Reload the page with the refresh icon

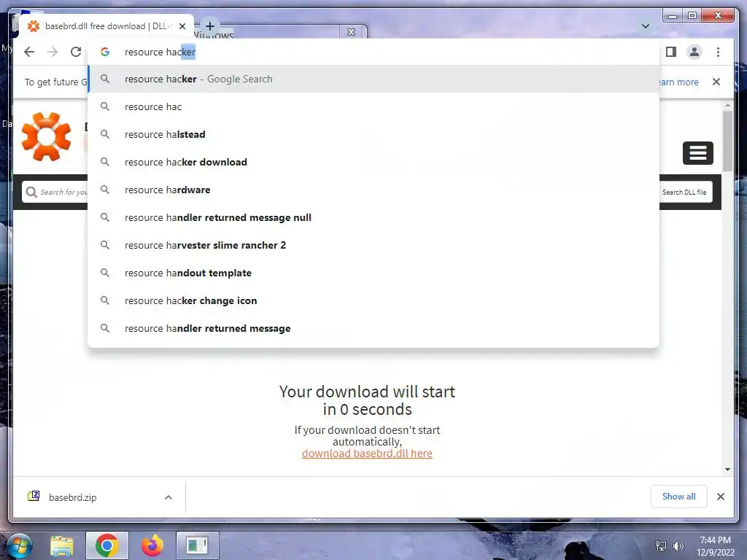point(76,52)
